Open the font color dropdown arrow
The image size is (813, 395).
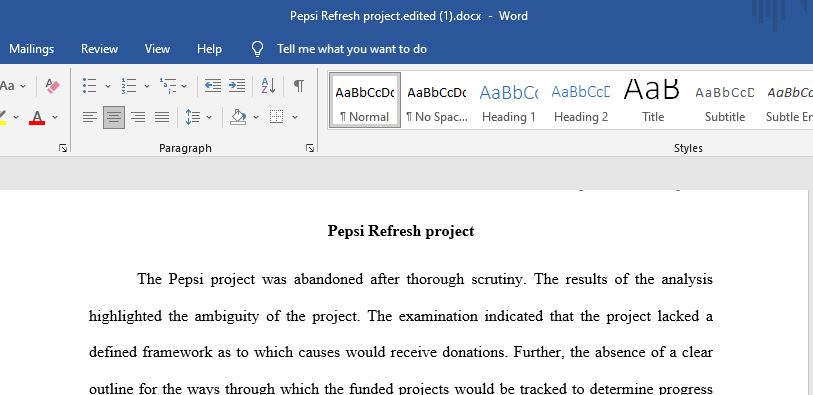55,118
